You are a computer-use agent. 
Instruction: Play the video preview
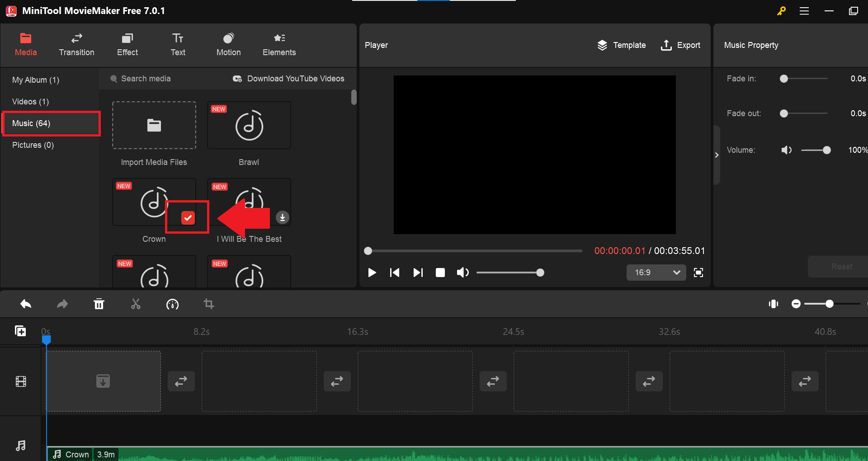372,273
